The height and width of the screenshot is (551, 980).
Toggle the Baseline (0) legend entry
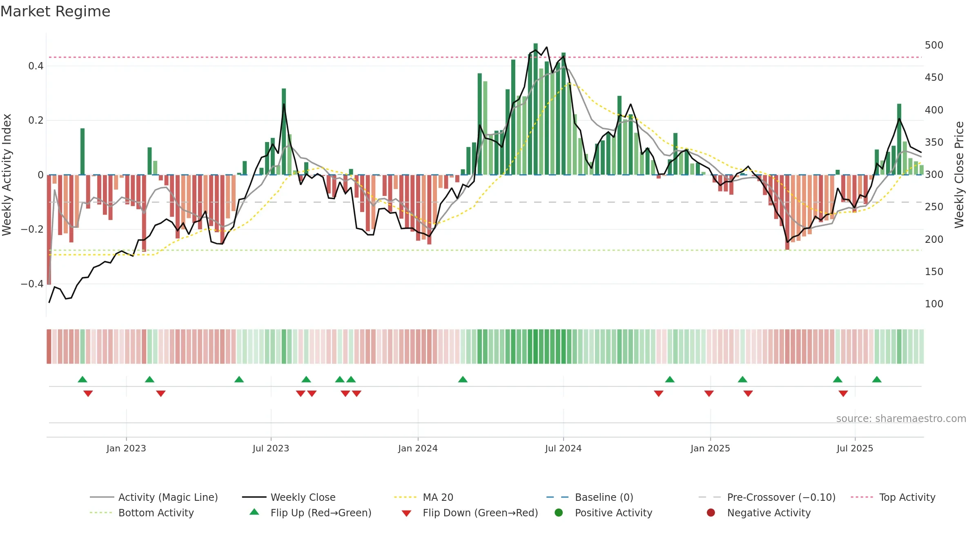pyautogui.click(x=590, y=497)
